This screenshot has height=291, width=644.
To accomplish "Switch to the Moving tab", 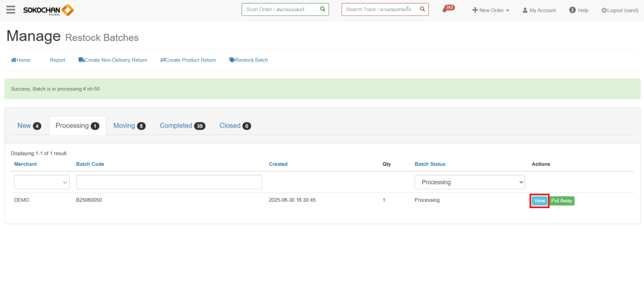I will coord(129,126).
